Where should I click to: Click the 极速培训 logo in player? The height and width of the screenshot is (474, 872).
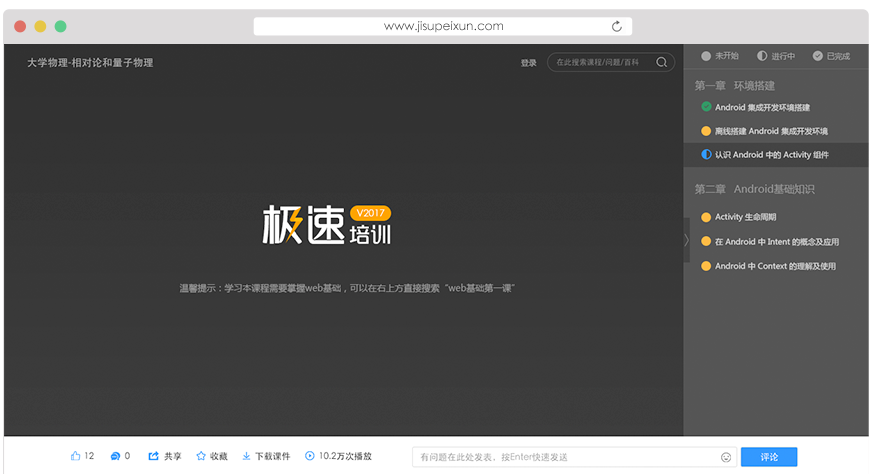[x=326, y=225]
